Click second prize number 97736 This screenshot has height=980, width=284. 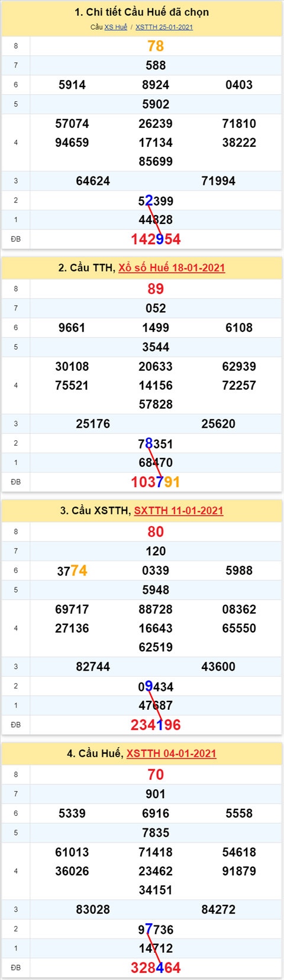156,930
